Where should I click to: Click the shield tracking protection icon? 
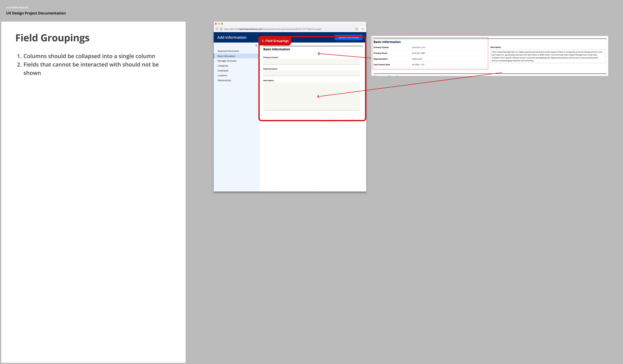pos(217,29)
